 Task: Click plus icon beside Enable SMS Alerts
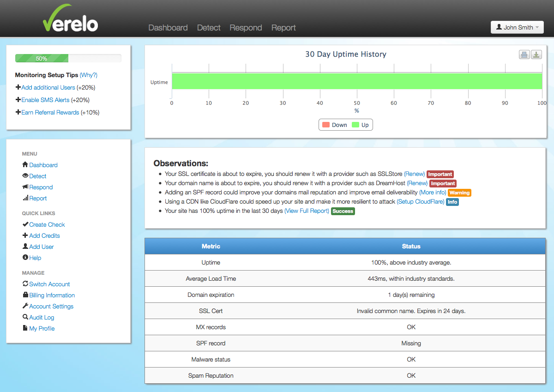click(x=18, y=100)
